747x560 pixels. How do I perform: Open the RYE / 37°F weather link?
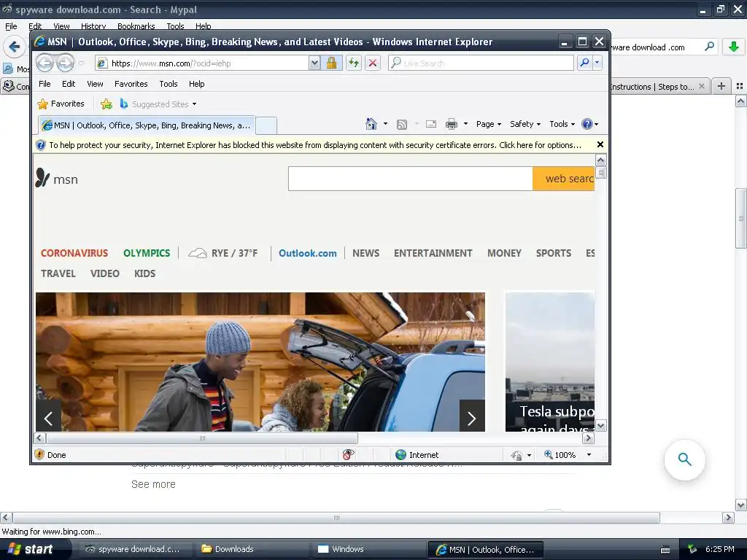coord(223,253)
